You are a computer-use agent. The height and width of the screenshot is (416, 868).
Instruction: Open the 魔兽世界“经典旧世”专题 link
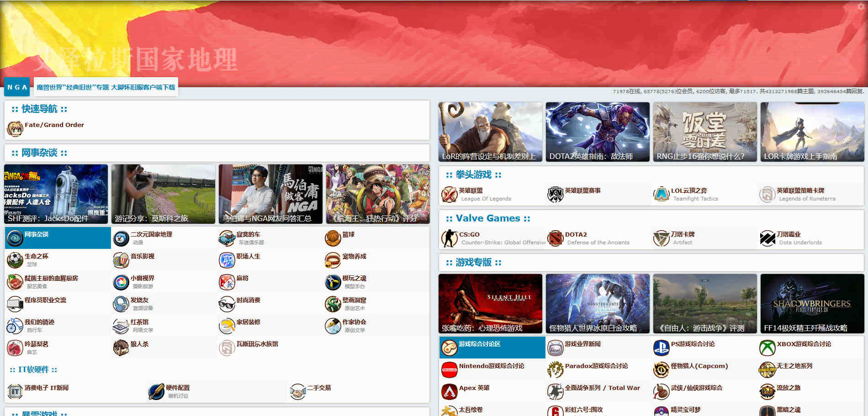(x=73, y=87)
